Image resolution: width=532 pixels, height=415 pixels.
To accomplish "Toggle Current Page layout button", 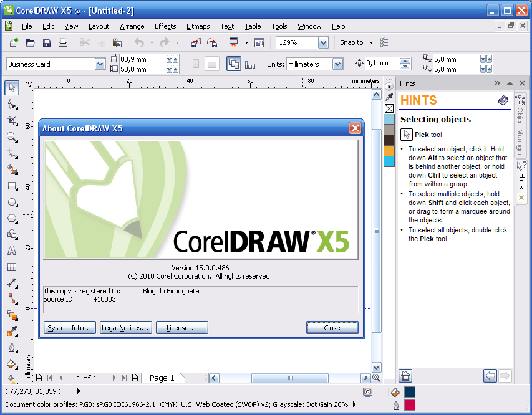I will click(x=250, y=64).
